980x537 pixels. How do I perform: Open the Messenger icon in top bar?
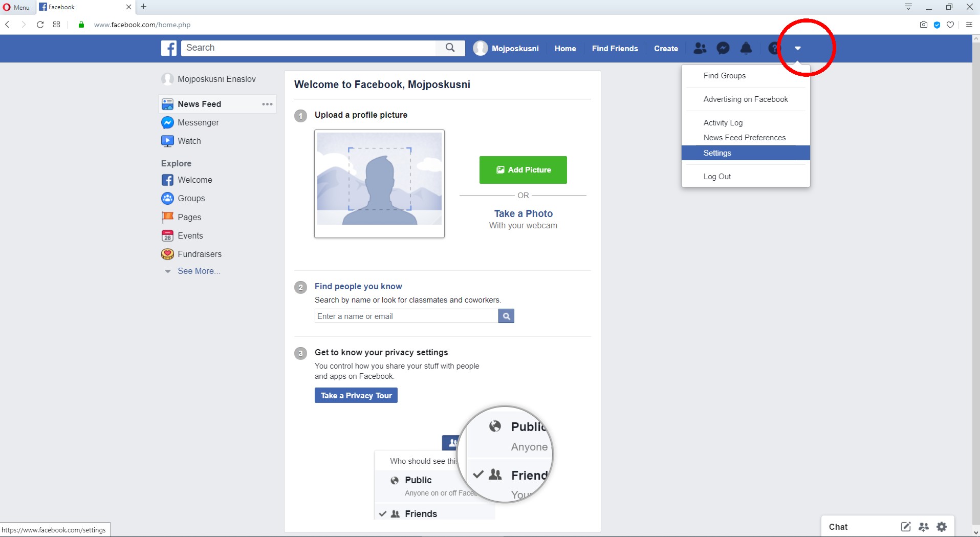(723, 48)
